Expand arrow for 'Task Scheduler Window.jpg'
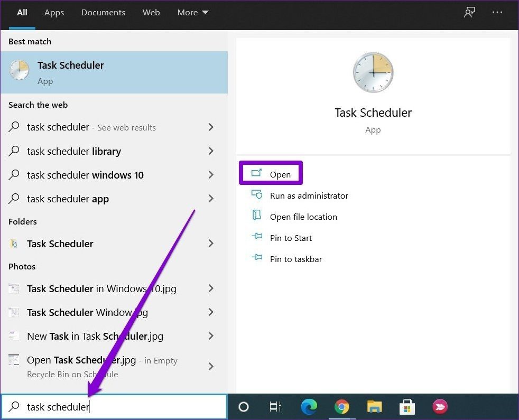 [x=211, y=312]
